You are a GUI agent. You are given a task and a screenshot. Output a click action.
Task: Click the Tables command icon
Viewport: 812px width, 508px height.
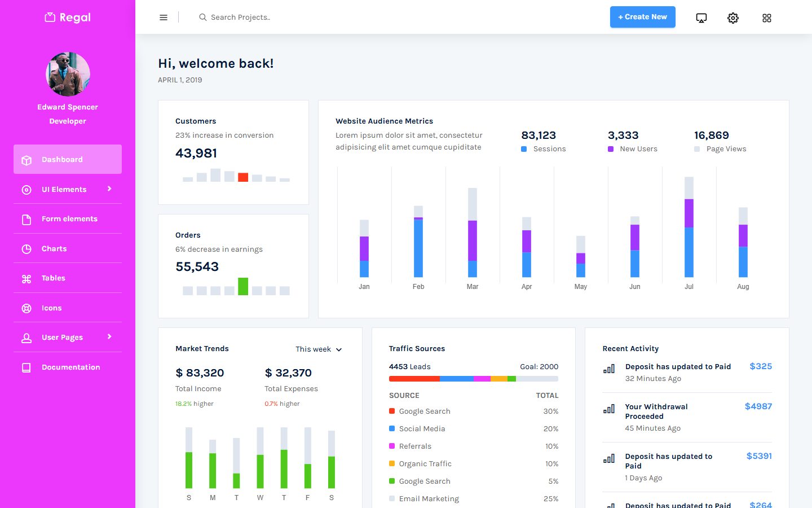(x=27, y=278)
